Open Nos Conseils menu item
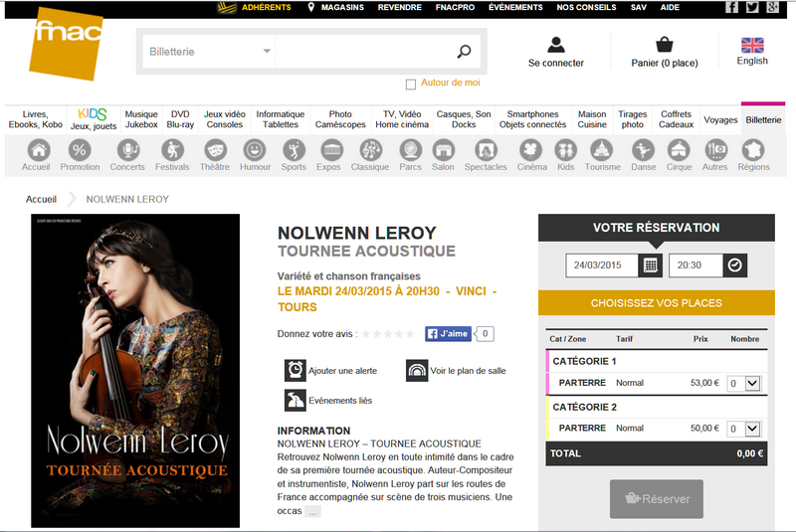This screenshot has height=532, width=796. (x=586, y=7)
